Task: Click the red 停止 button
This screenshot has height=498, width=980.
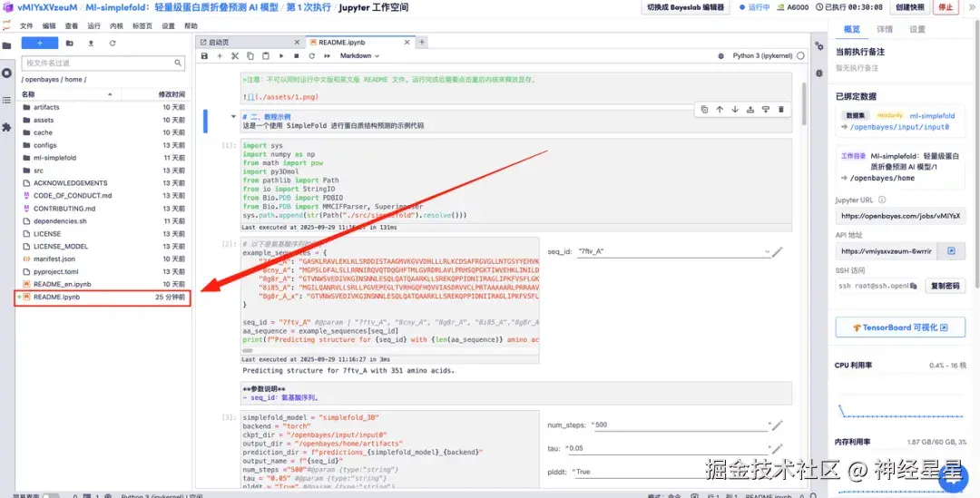Action: (946, 7)
